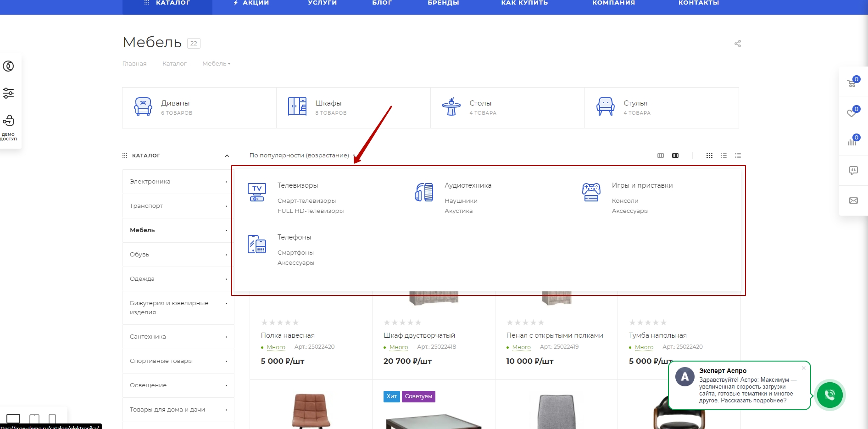The height and width of the screenshot is (429, 868).
Task: Click the green phone callback button
Action: coord(829,395)
